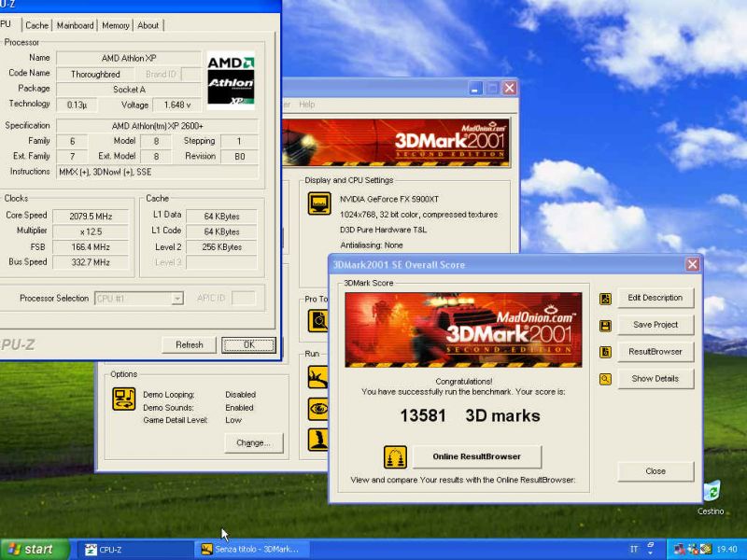Click the ResultBrowser icon
The width and height of the screenshot is (747, 560).
pos(605,353)
